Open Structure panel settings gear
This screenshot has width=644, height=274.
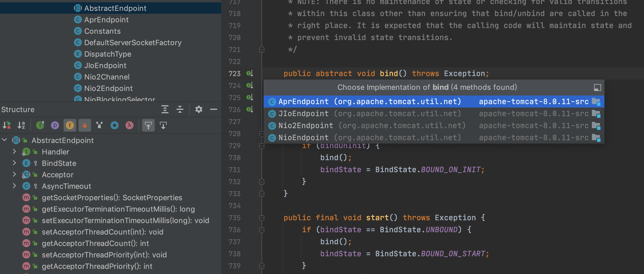point(199,109)
